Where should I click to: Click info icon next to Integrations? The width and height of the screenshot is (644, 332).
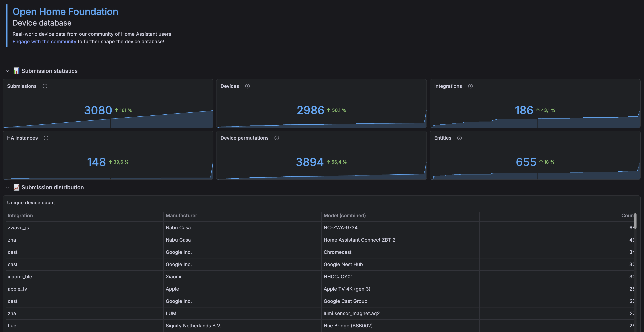click(x=470, y=86)
